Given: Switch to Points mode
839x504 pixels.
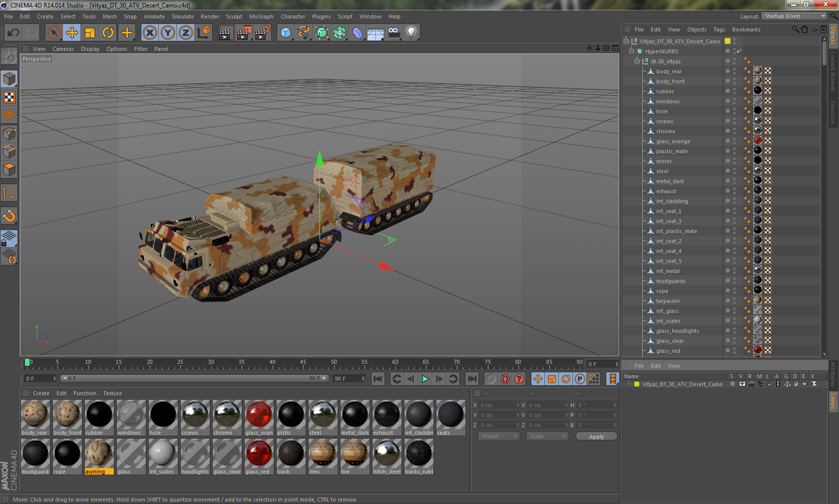Looking at the screenshot, I should tap(9, 133).
